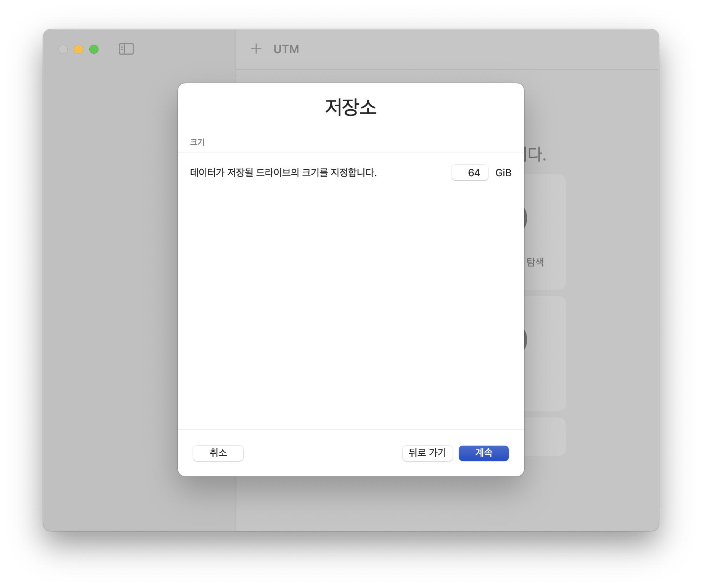The width and height of the screenshot is (702, 588).
Task: Click the 뒤로 가기 back button
Action: pos(427,453)
